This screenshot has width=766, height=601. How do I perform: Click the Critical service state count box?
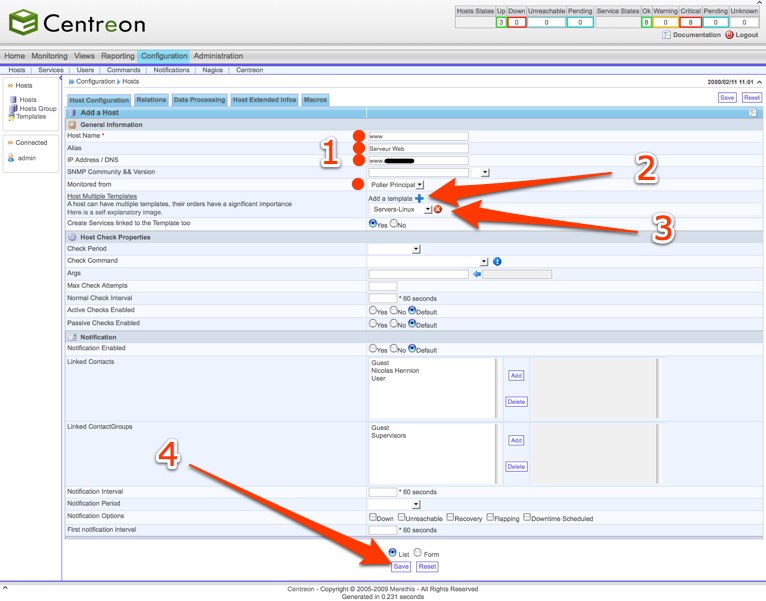tap(690, 22)
